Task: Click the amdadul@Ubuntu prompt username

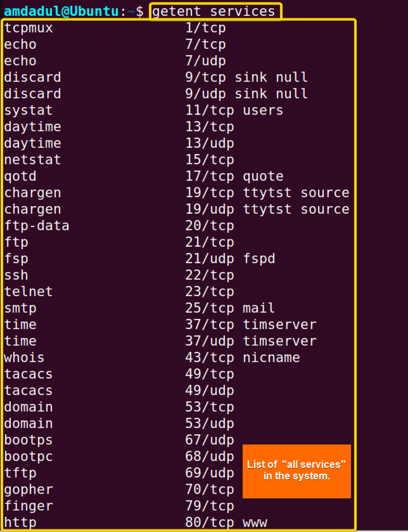Action: [x=61, y=11]
